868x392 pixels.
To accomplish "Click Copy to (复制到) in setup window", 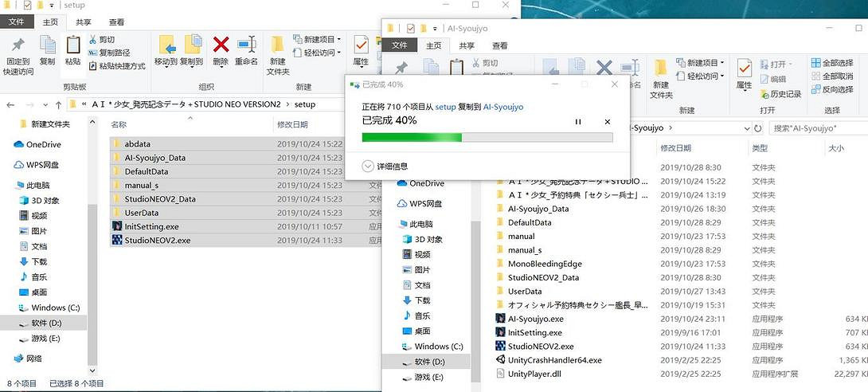I will [x=192, y=51].
